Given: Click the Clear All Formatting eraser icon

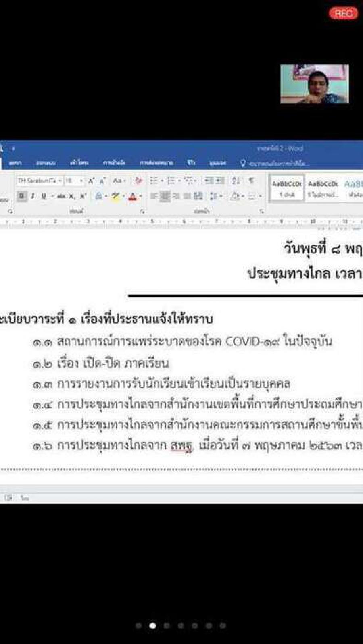Looking at the screenshot, I should tap(138, 181).
